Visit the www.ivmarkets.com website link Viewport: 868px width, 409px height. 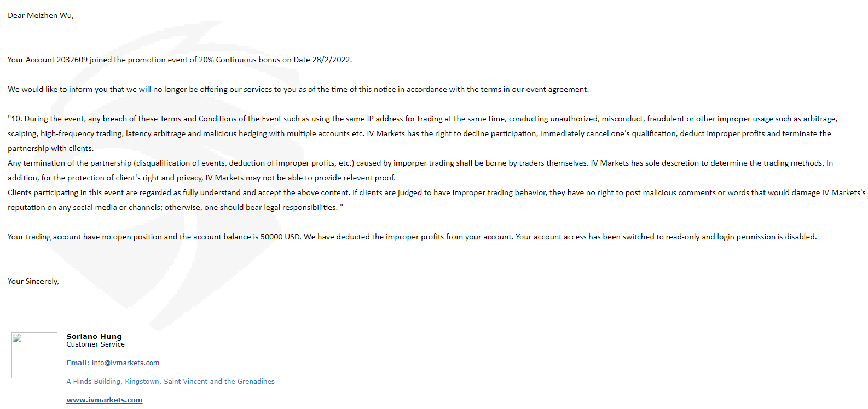(105, 400)
